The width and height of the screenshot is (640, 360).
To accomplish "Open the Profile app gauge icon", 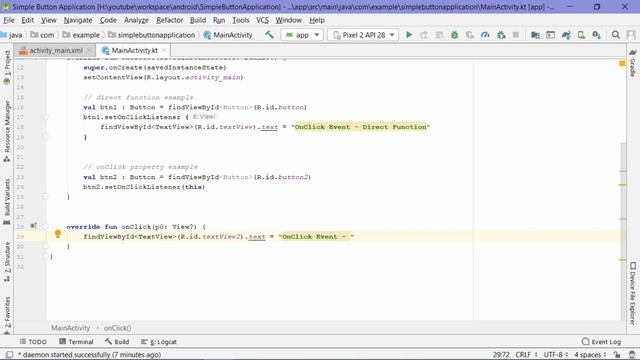I will click(485, 35).
